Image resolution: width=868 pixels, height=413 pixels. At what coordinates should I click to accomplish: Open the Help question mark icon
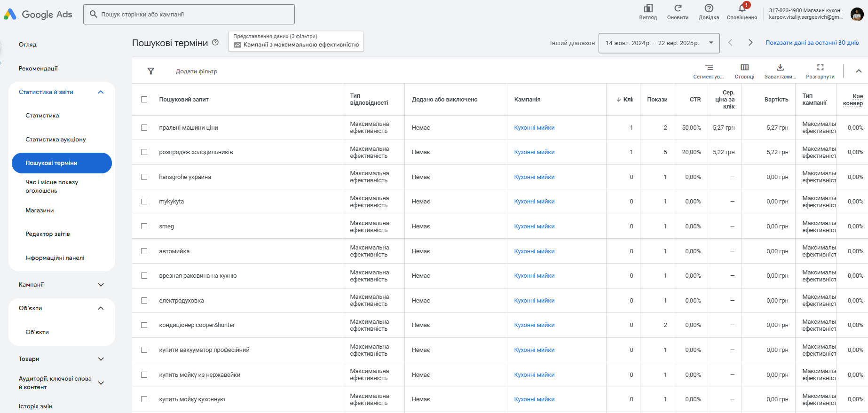(709, 8)
